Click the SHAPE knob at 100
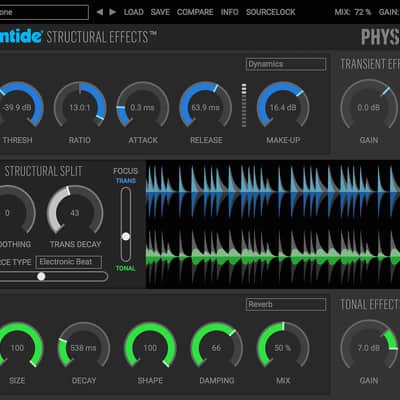 click(150, 346)
